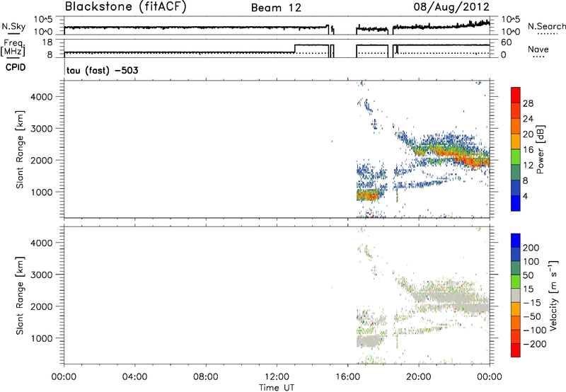Click the date '08/Aug/2012'
Viewport: 566px width, 392px height.
[451, 7]
